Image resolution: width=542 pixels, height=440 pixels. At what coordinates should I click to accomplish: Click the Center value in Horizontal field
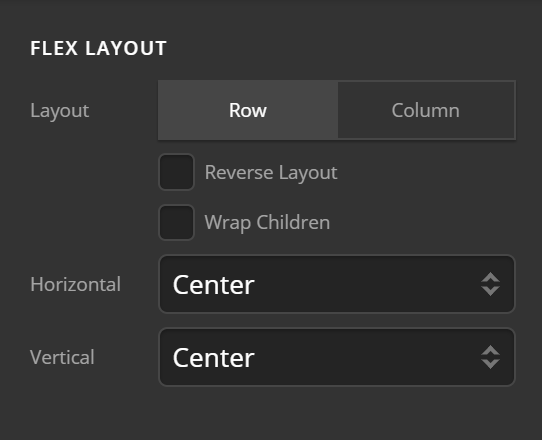[x=214, y=285]
